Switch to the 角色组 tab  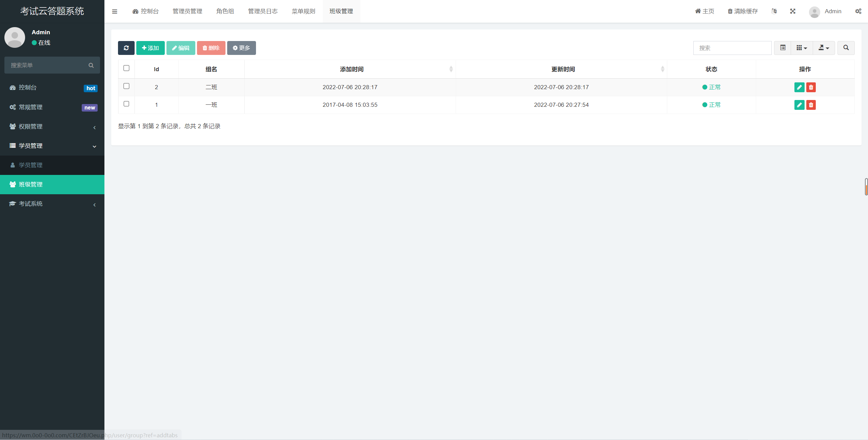tap(225, 11)
